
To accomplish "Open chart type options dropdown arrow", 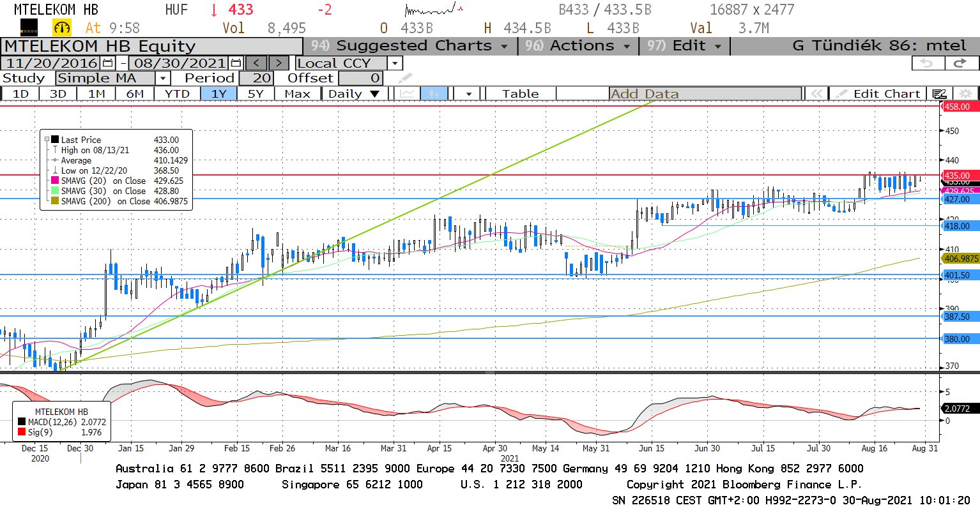I will [x=469, y=94].
